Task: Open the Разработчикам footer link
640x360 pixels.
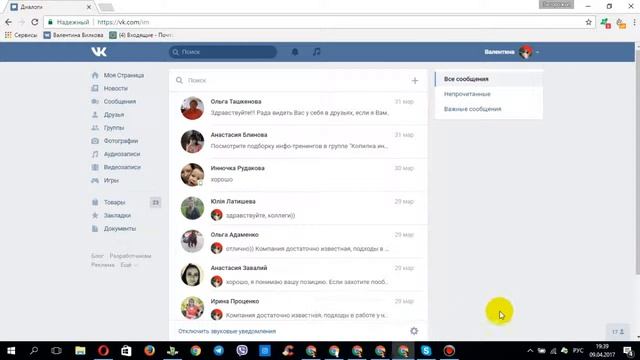Action: [130, 256]
